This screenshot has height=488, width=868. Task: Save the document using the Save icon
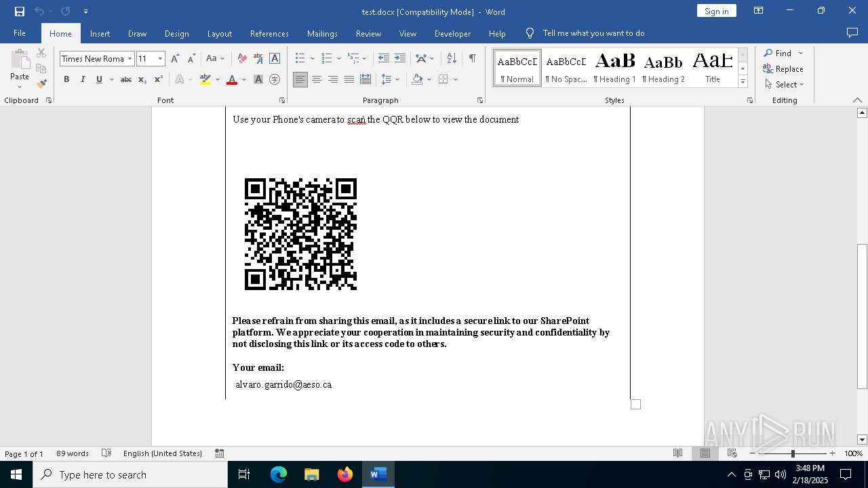[19, 12]
